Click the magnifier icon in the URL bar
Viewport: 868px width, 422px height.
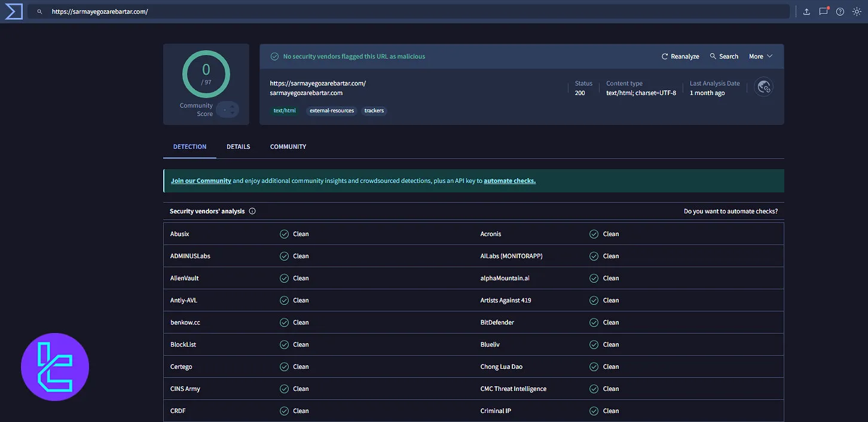pos(39,11)
